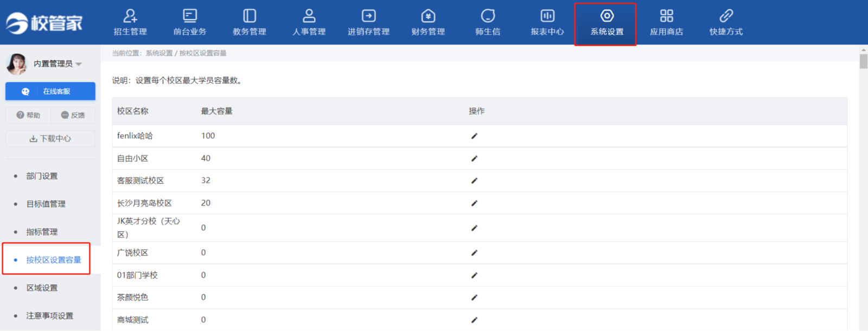
Task: Select 按校区设置容量 in the sidebar
Action: coord(54,260)
